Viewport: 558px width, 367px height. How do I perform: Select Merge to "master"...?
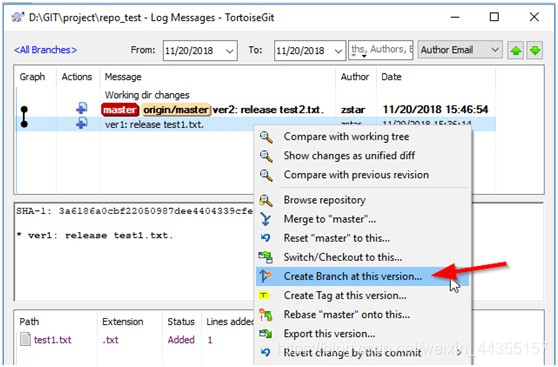(x=364, y=219)
